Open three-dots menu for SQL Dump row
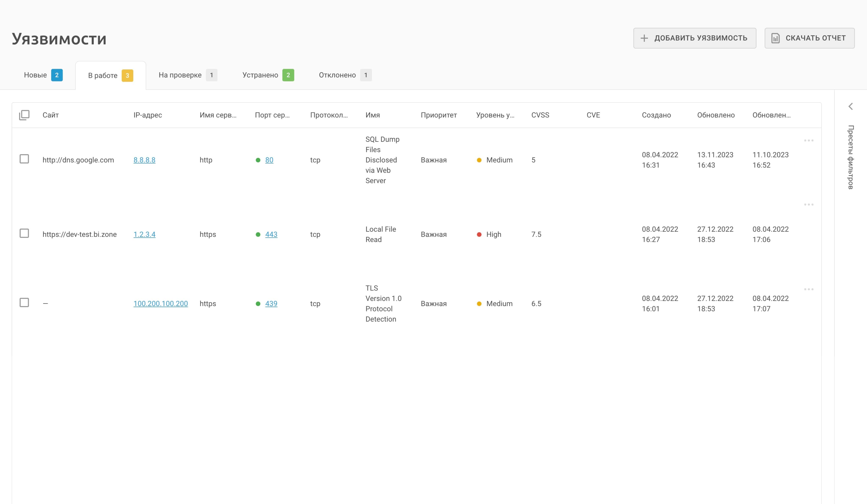The height and width of the screenshot is (504, 867). 809,140
